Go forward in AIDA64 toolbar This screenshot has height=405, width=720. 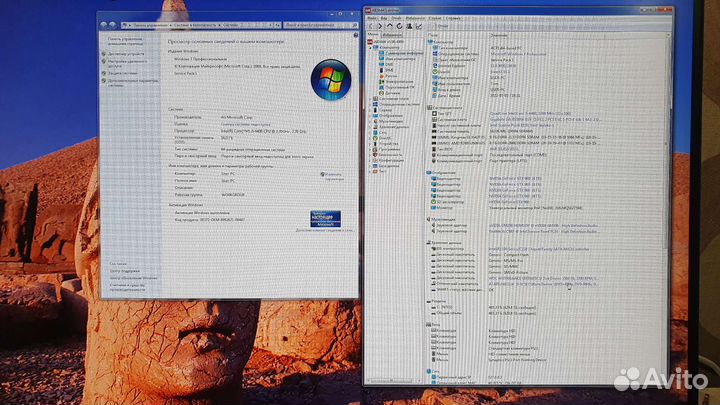(x=380, y=26)
